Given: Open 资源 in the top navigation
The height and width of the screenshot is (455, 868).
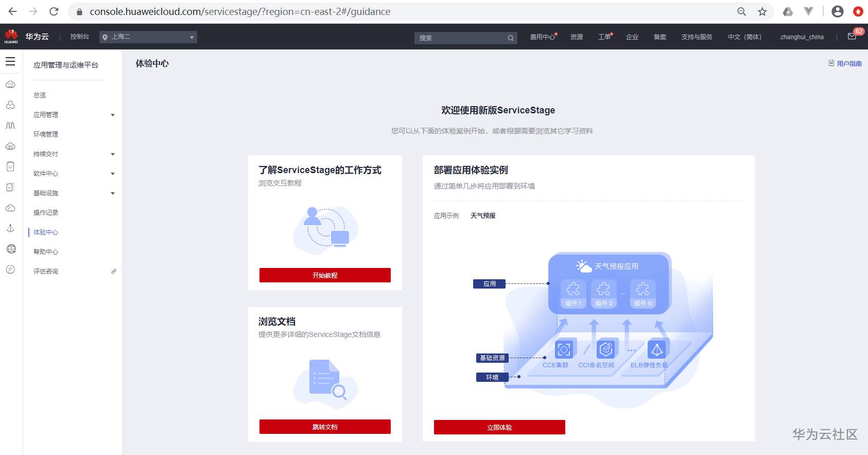Looking at the screenshot, I should (x=577, y=37).
